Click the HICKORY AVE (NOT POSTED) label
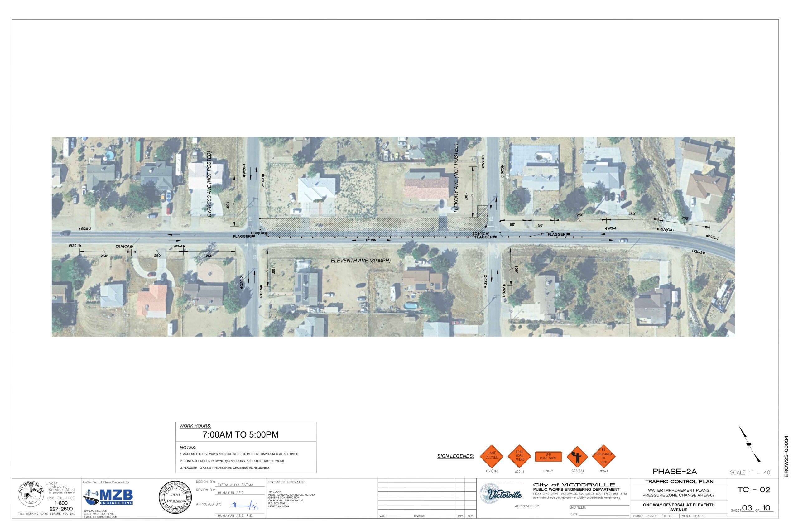Image resolution: width=798 pixels, height=532 pixels. pyautogui.click(x=456, y=178)
